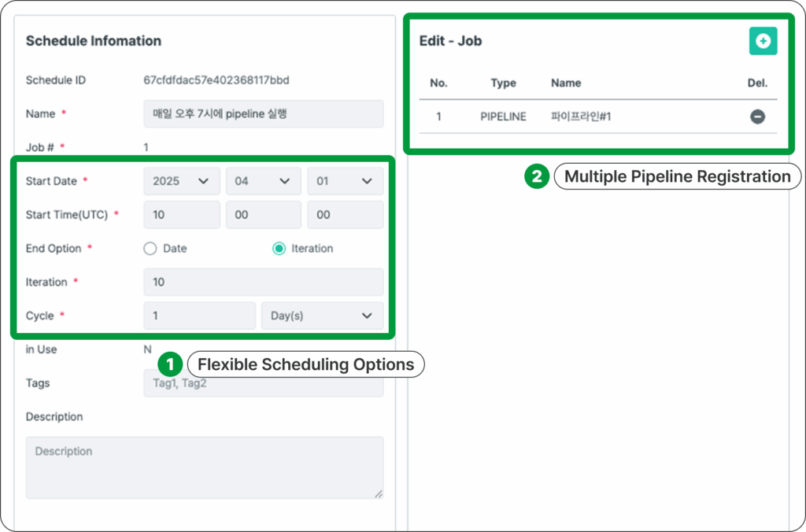This screenshot has width=806, height=532.
Task: Click the Description text area
Action: [205, 467]
